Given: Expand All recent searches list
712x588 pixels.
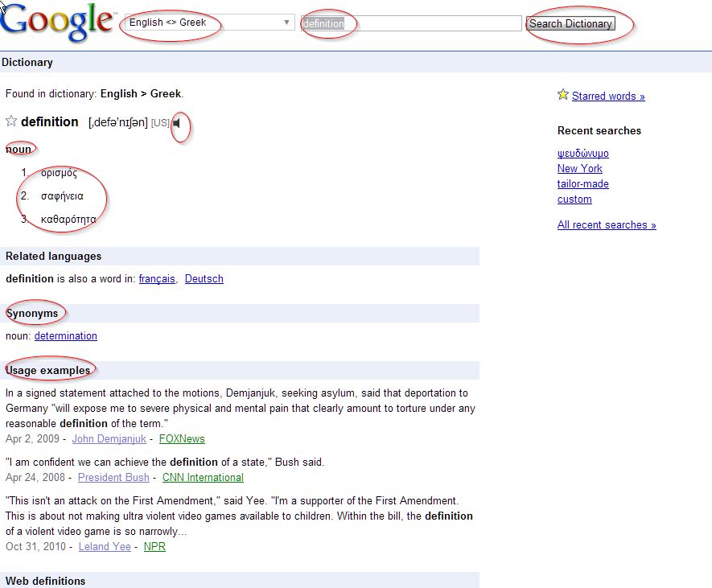Looking at the screenshot, I should [607, 224].
